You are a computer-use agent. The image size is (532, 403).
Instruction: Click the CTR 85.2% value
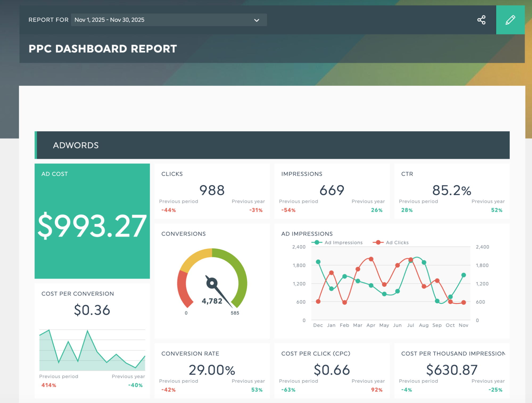pyautogui.click(x=452, y=190)
